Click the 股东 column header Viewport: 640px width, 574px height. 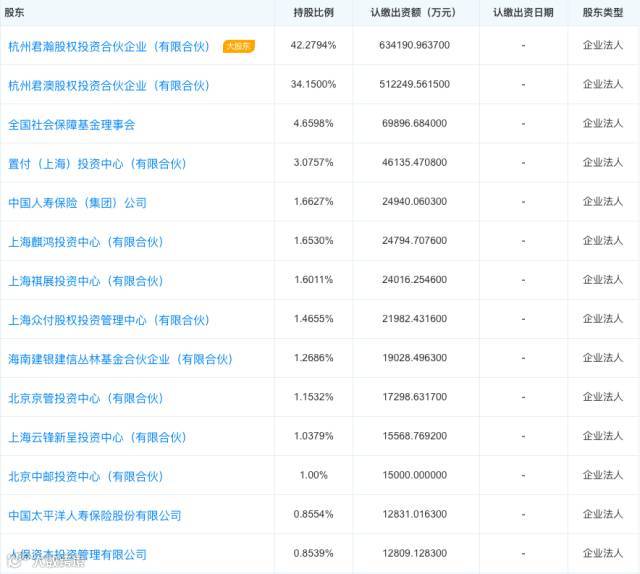point(14,13)
